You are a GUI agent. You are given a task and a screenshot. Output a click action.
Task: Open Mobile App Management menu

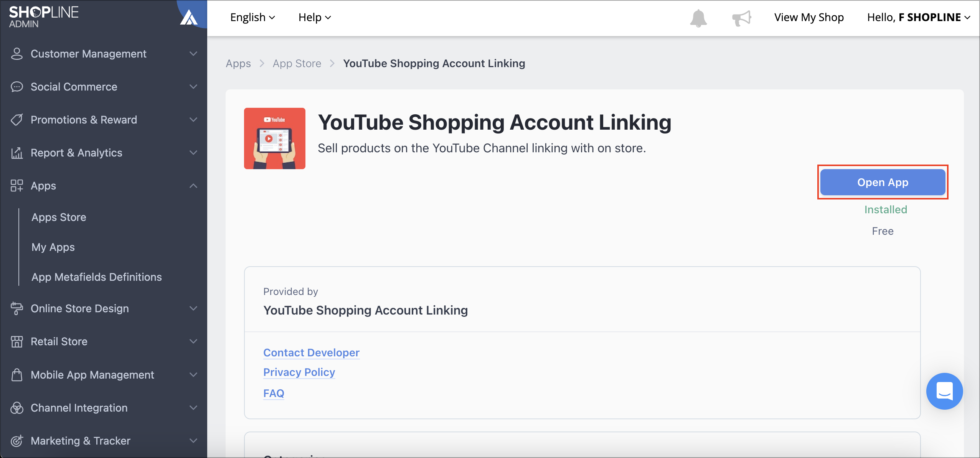coord(104,375)
